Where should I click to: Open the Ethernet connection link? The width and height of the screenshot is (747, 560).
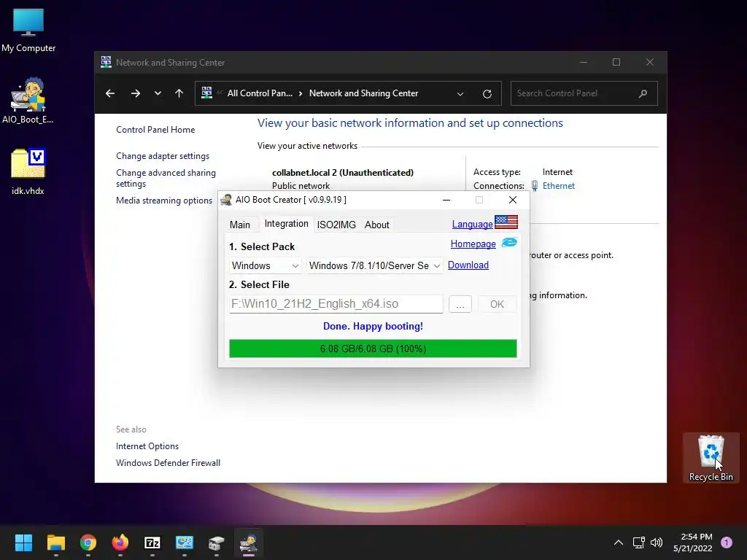point(558,186)
